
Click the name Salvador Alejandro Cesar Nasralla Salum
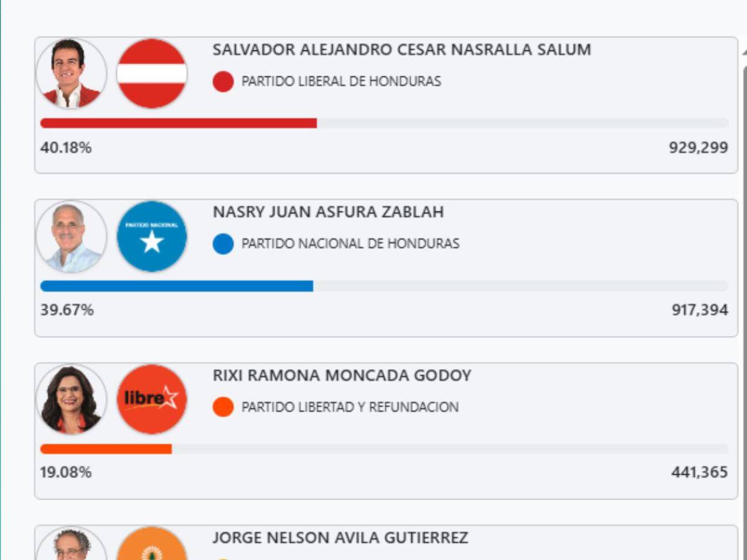(x=402, y=50)
